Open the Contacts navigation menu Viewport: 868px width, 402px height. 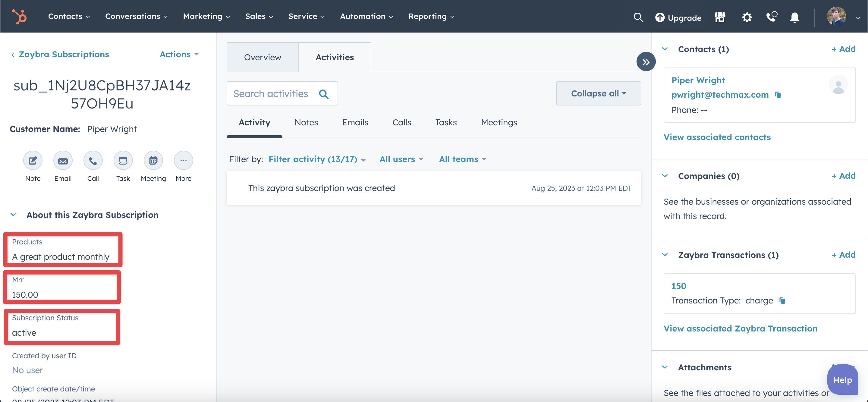point(69,16)
